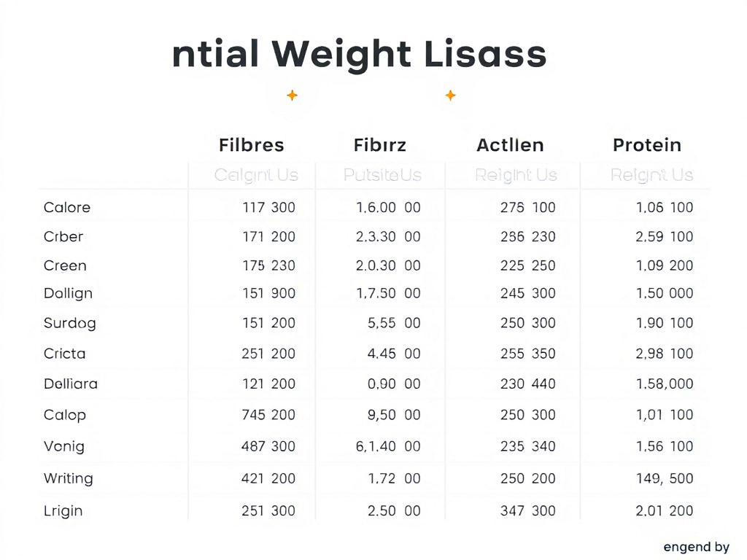Screen dimensions: 747x560
Task: Select the Actllen column header
Action: [510, 145]
